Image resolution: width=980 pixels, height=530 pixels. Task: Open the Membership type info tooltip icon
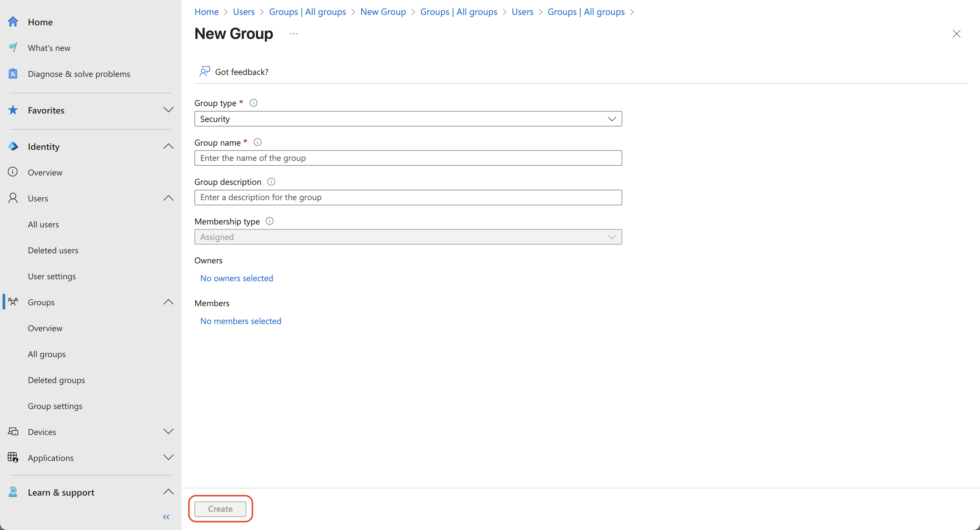(x=270, y=221)
